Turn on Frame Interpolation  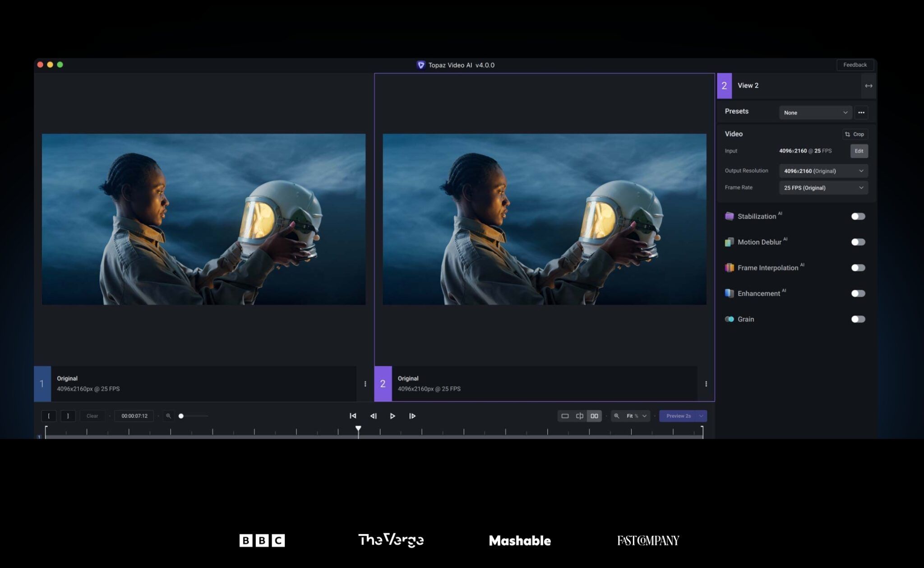point(858,267)
